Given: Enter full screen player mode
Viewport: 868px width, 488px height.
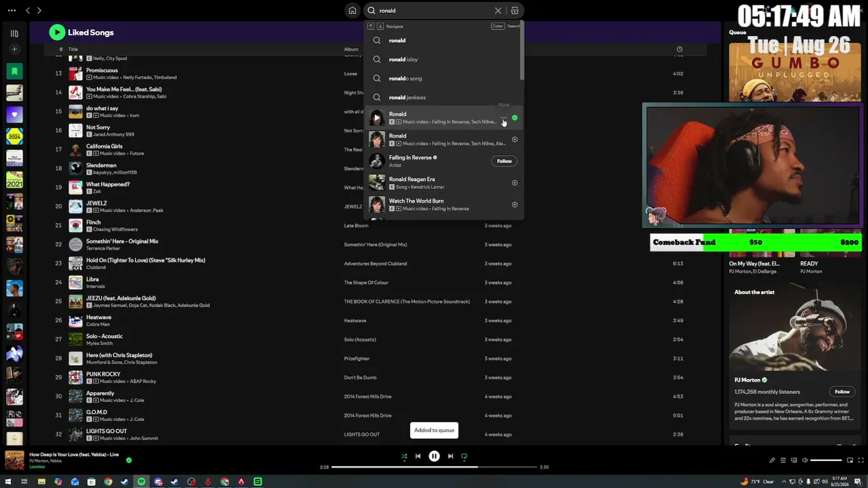Looking at the screenshot, I should [x=861, y=460].
